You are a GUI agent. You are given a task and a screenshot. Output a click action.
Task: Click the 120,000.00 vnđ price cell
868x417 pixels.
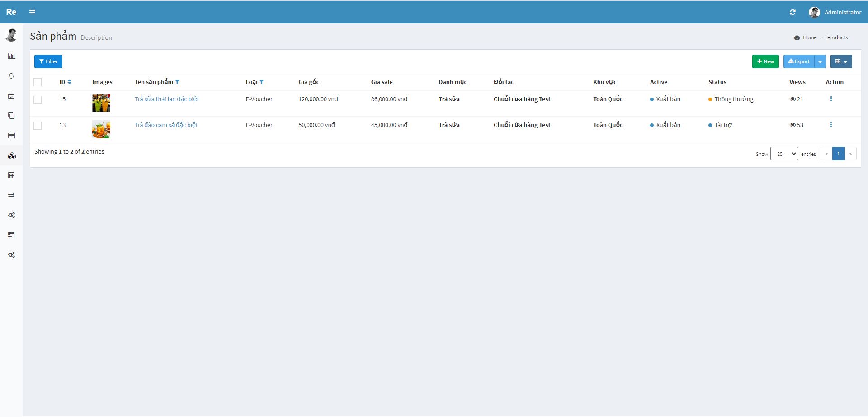318,99
